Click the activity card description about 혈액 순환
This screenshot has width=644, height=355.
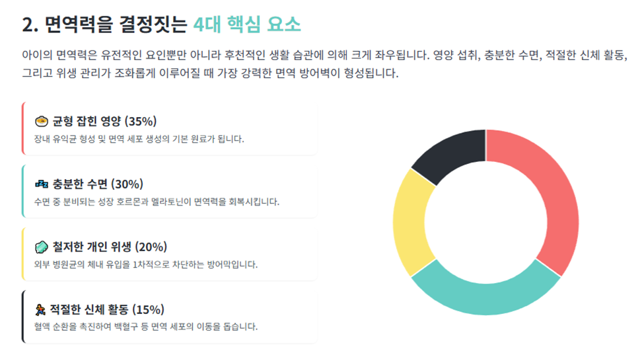pos(146,327)
